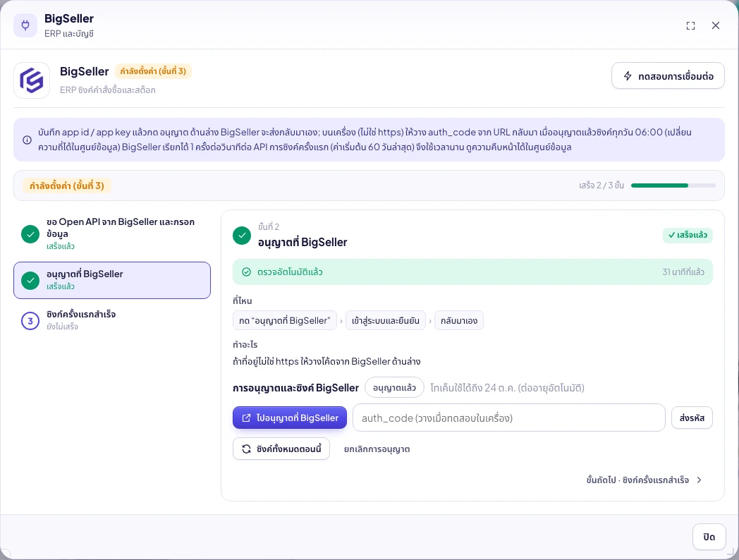The width and height of the screenshot is (739, 560).
Task: Open step ขอ Open API จาก BigSeller และกรอกข้อมูล
Action: pyautogui.click(x=112, y=234)
